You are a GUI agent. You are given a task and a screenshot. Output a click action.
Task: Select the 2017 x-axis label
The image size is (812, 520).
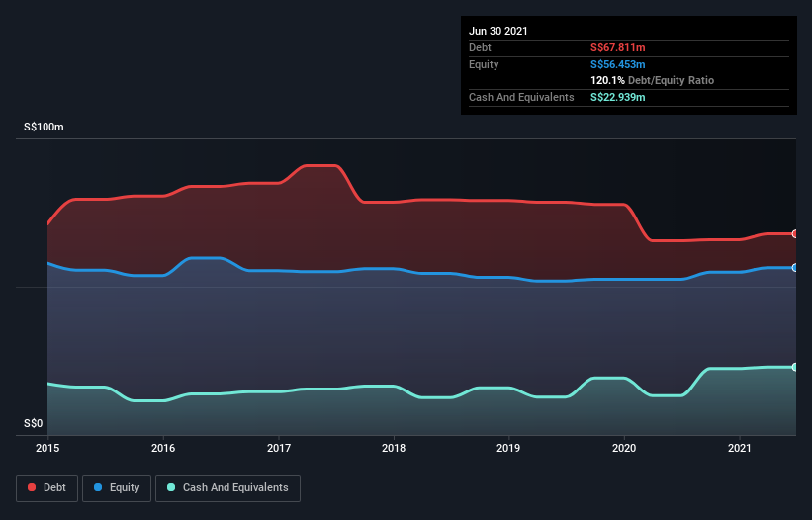coord(279,448)
